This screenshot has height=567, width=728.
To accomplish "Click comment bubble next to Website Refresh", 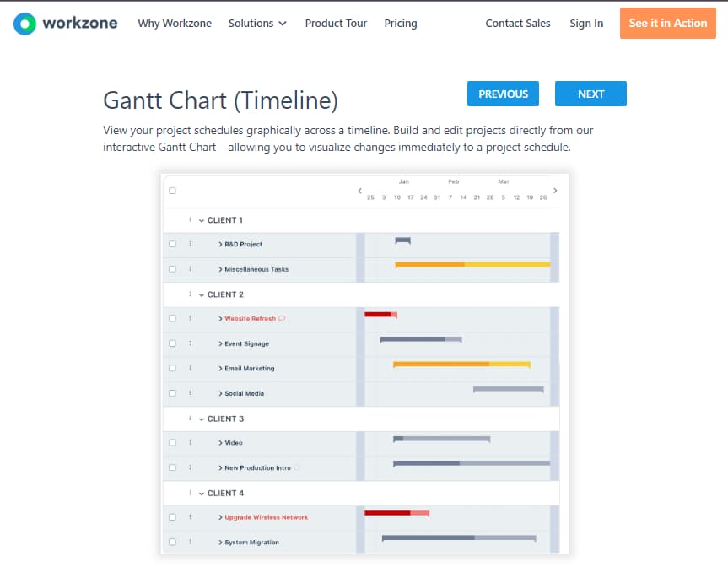I will click(x=282, y=319).
